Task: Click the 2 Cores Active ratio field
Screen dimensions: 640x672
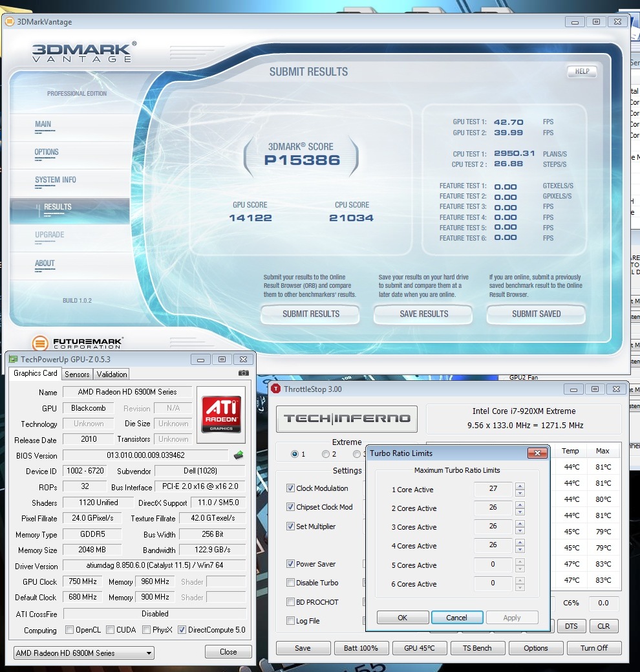Action: (493, 508)
